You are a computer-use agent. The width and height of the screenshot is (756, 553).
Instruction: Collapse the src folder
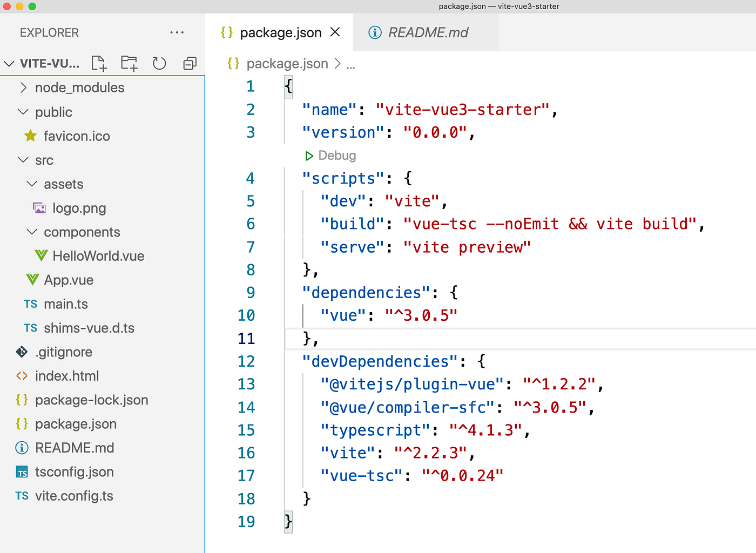(23, 160)
